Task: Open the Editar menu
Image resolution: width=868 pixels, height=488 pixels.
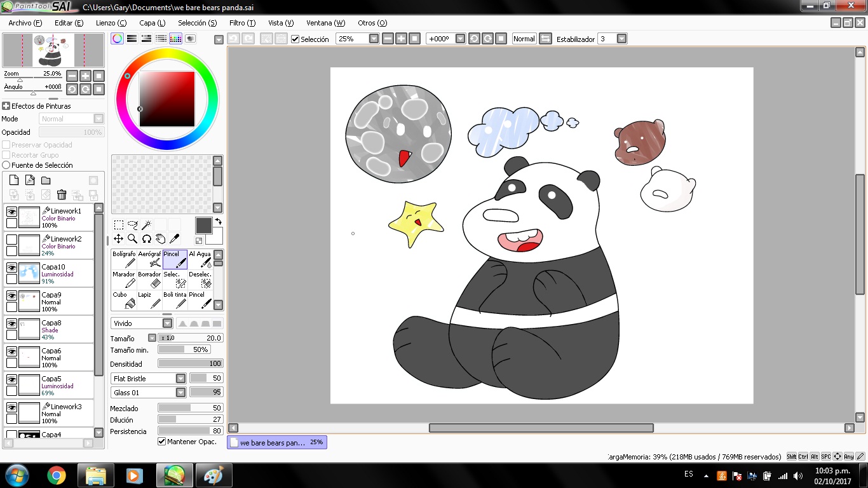Action: pos(69,23)
